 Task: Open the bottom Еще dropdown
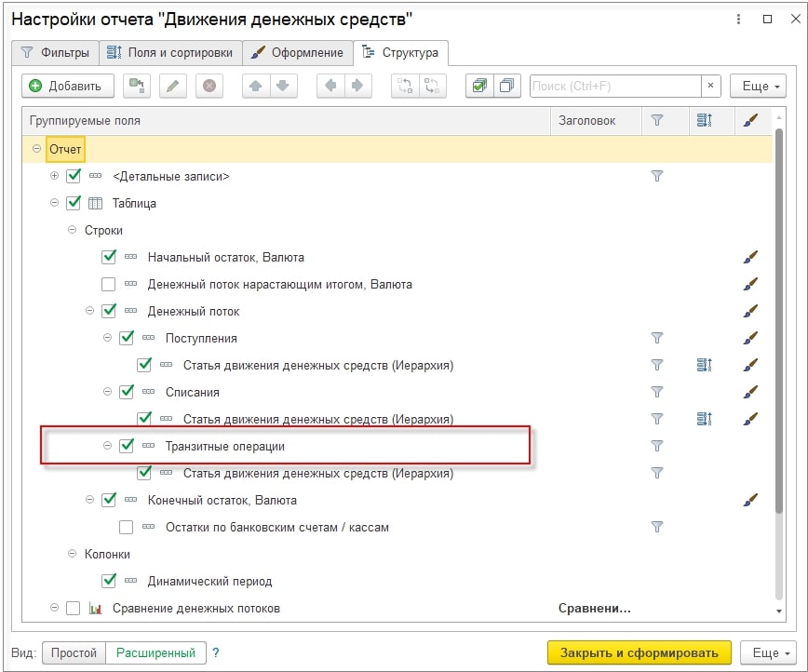tap(767, 653)
